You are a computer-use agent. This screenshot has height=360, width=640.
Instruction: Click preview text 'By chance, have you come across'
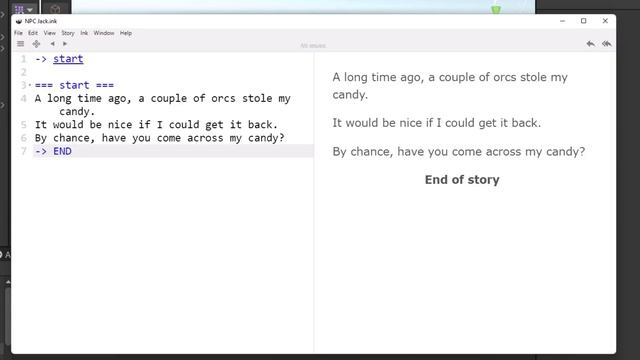[459, 152]
